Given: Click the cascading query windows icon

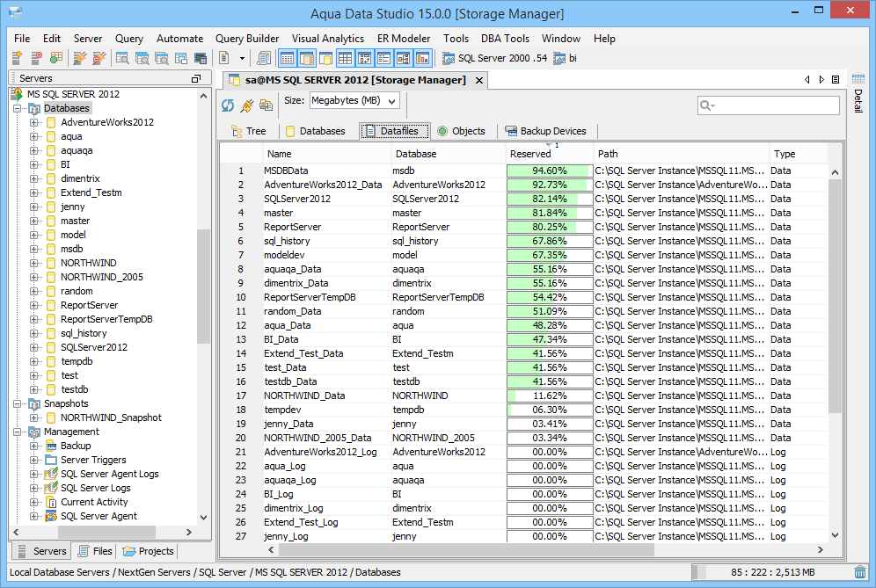Looking at the screenshot, I should pos(181,58).
